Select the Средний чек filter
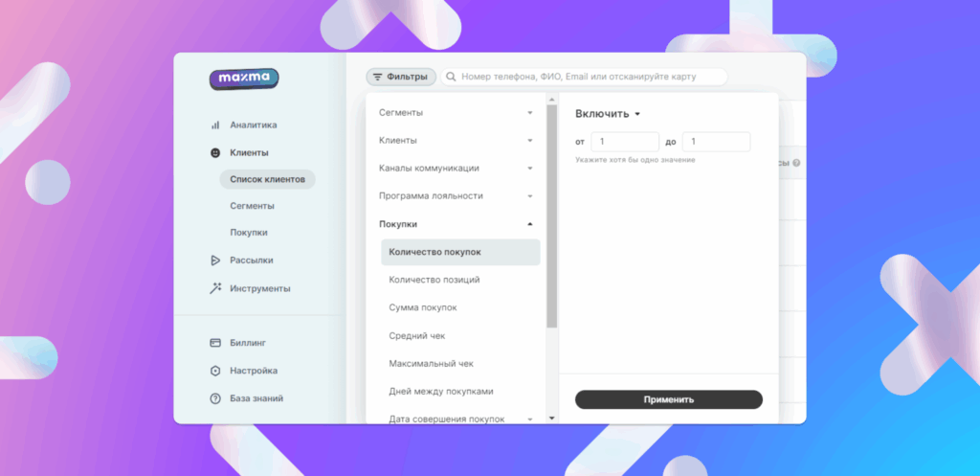This screenshot has width=980, height=476. (416, 335)
